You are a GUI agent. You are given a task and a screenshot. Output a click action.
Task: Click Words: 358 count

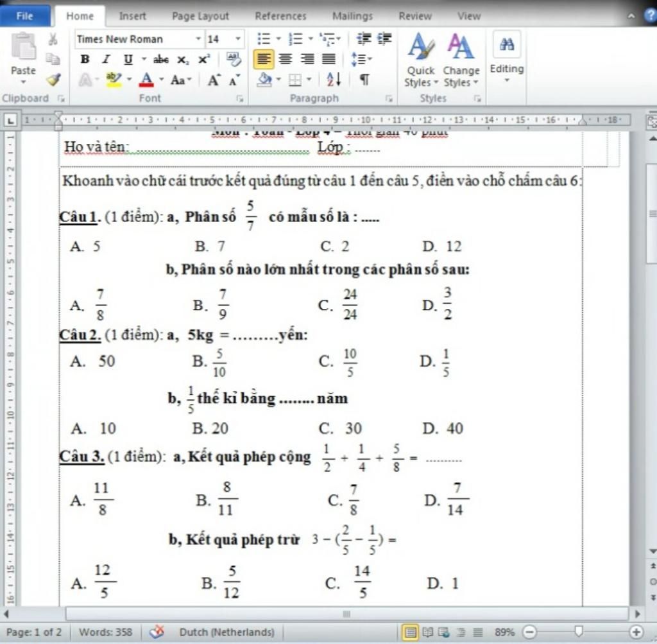click(x=105, y=632)
